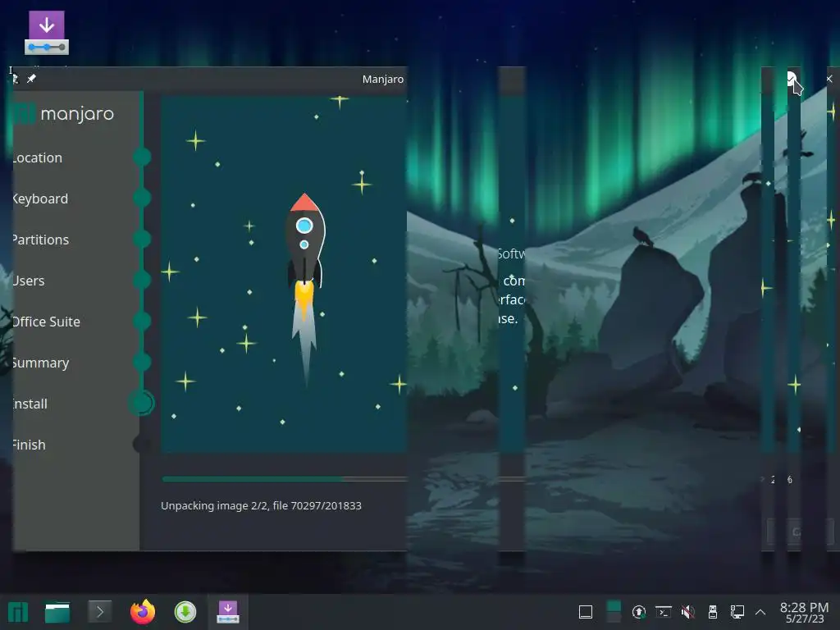Select the Partitions step in installer sidebar
This screenshot has width=840, height=630.
tap(41, 240)
